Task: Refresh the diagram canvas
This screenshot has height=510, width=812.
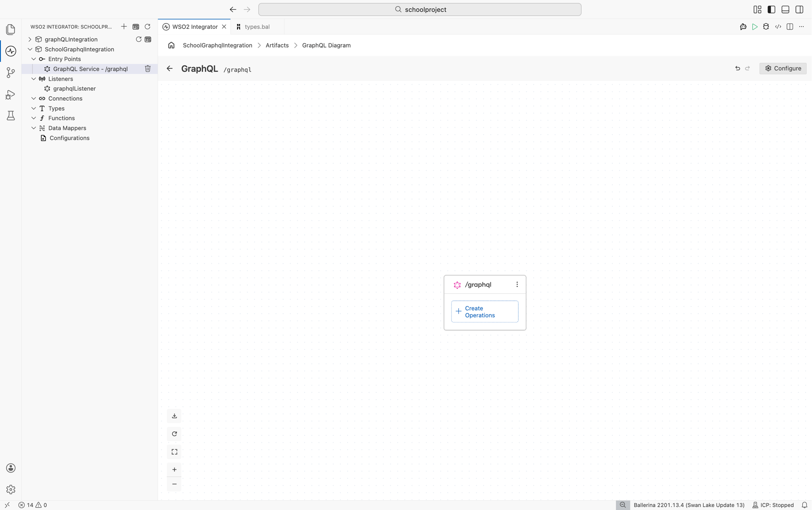Action: [x=174, y=434]
